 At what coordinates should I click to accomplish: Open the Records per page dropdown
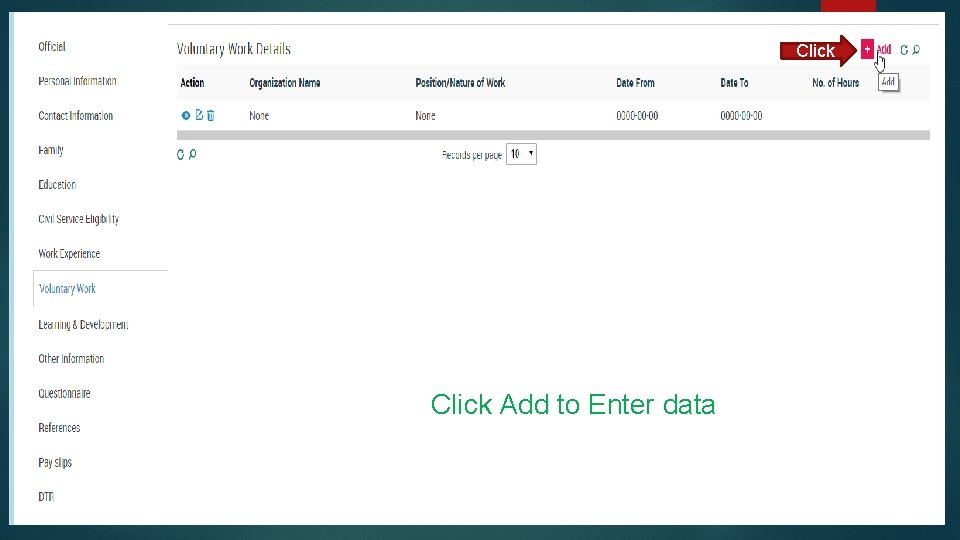click(522, 154)
